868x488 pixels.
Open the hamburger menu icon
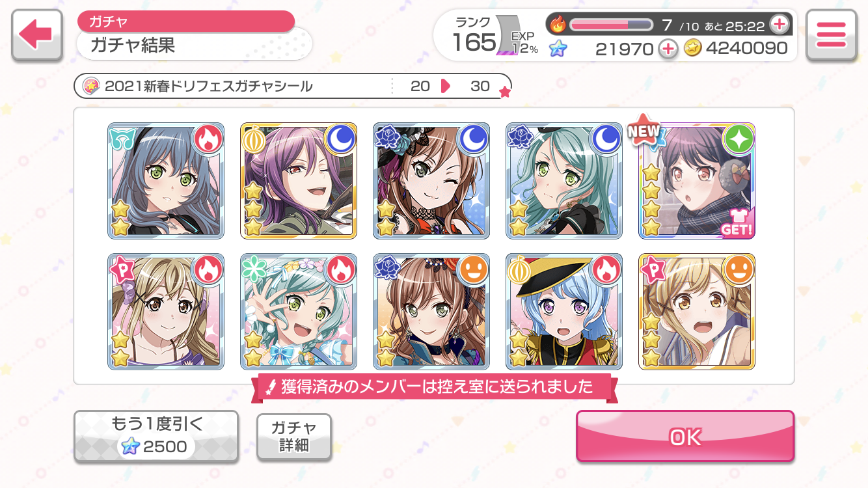point(831,35)
